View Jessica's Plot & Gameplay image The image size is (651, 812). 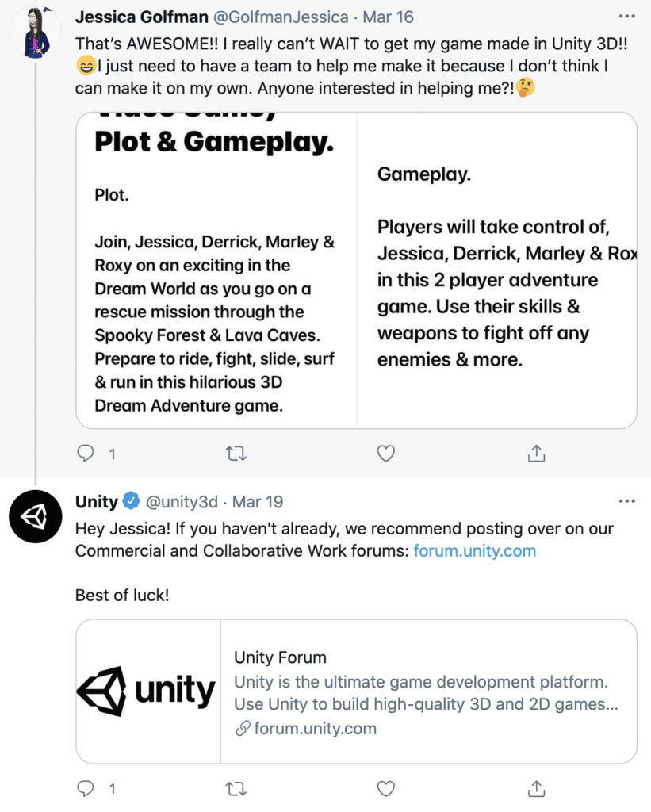357,270
